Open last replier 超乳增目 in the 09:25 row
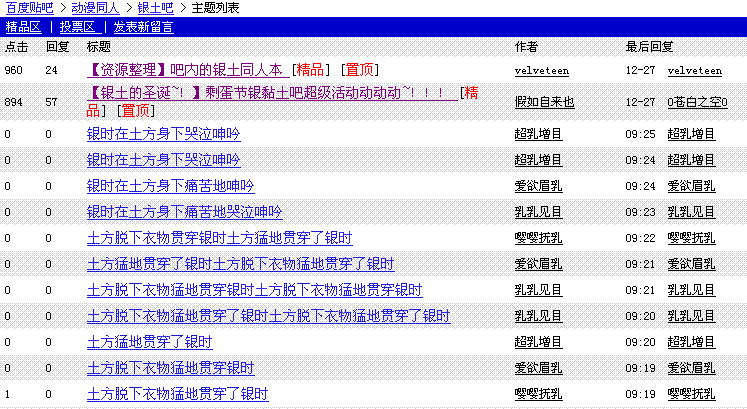The image size is (747, 409). point(691,134)
